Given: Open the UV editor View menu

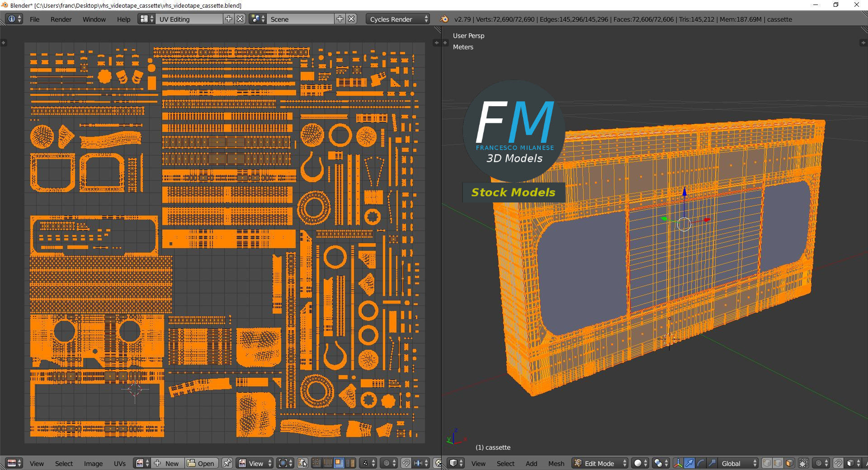Looking at the screenshot, I should coord(37,464).
